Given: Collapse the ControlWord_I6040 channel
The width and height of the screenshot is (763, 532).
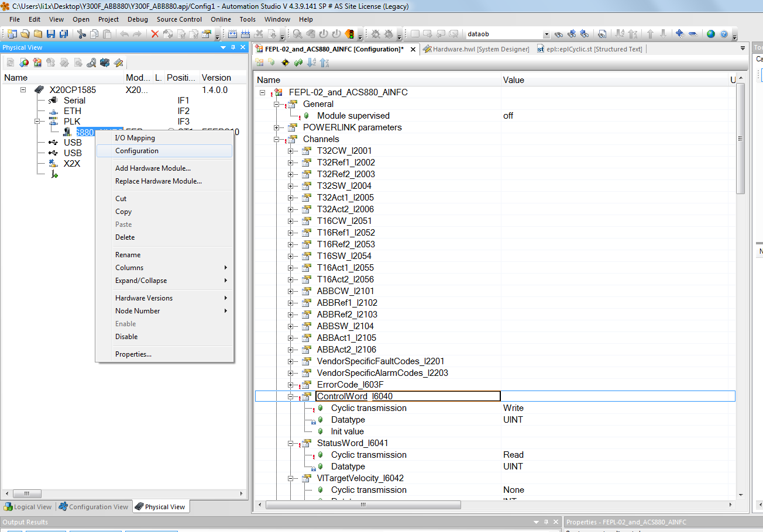Looking at the screenshot, I should pyautogui.click(x=291, y=396).
